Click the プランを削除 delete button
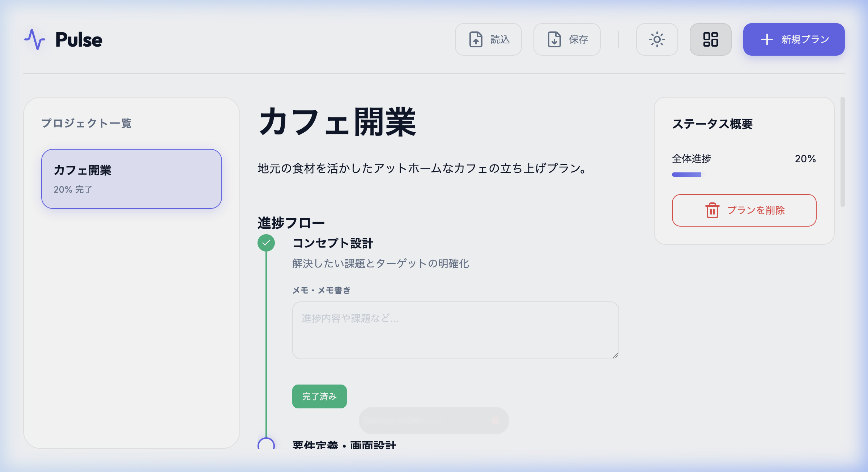This screenshot has width=868, height=472. (744, 210)
